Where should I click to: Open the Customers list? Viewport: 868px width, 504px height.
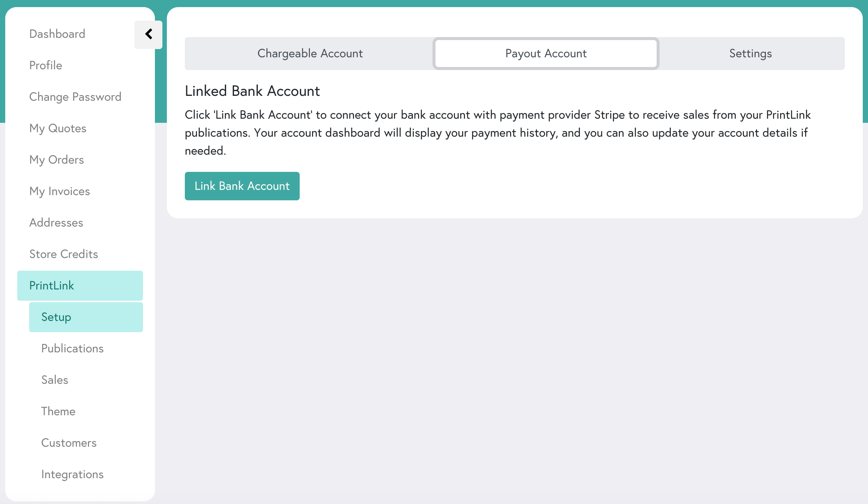click(x=69, y=443)
